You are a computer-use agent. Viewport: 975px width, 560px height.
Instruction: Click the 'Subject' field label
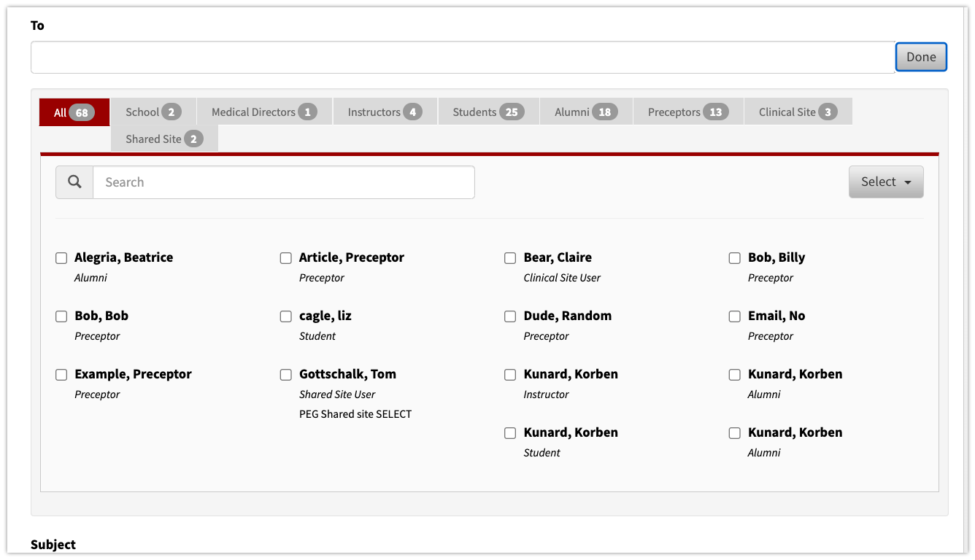click(53, 545)
